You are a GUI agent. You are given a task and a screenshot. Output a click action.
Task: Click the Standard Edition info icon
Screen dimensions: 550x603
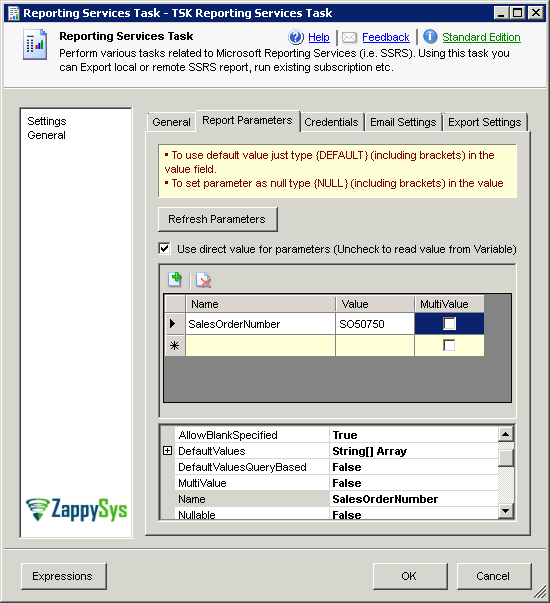pyautogui.click(x=430, y=37)
